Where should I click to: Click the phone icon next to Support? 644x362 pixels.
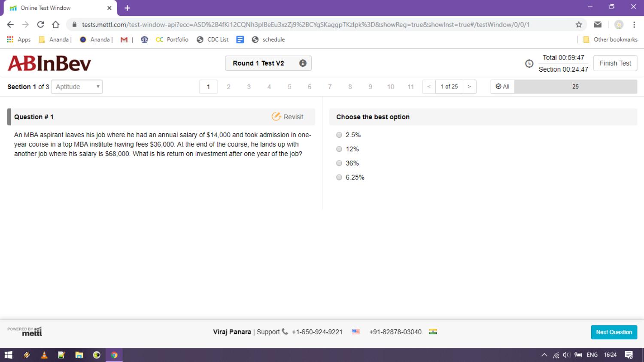point(284,332)
